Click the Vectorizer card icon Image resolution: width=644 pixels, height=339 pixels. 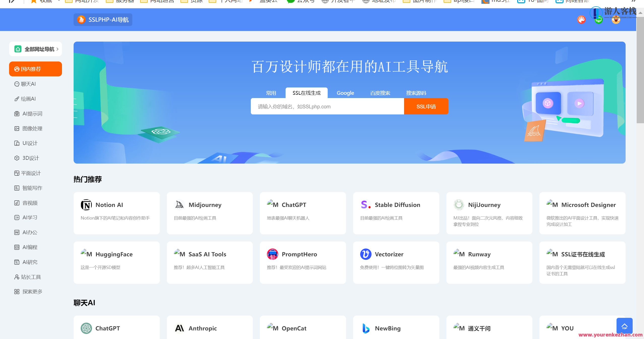(x=365, y=254)
